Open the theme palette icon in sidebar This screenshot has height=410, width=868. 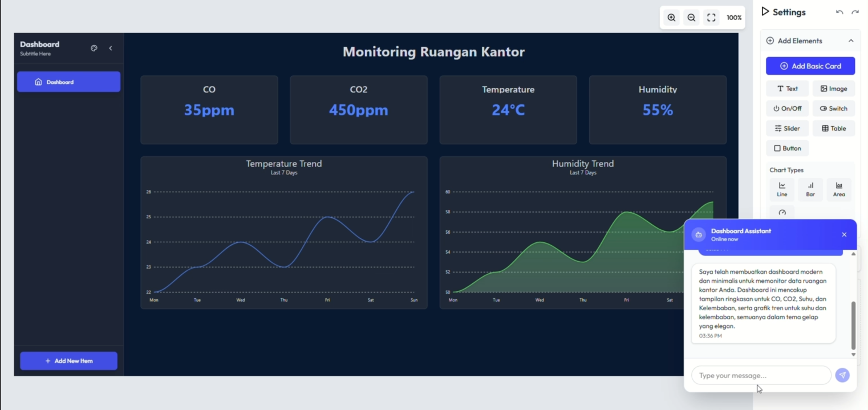(94, 48)
